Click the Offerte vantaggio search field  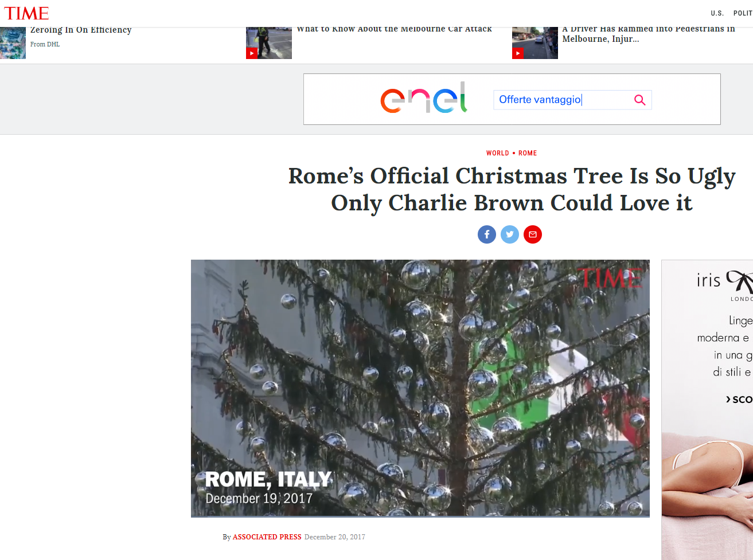pyautogui.click(x=562, y=100)
